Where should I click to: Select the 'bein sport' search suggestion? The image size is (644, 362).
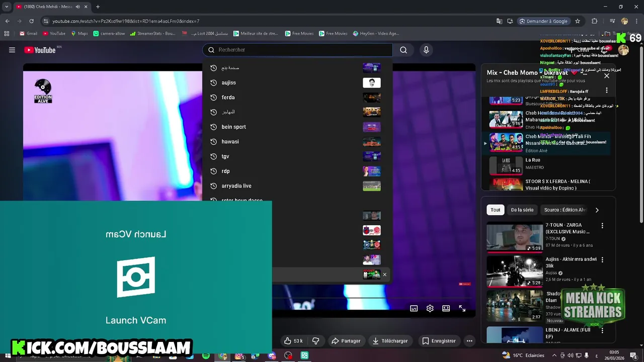coord(297,127)
